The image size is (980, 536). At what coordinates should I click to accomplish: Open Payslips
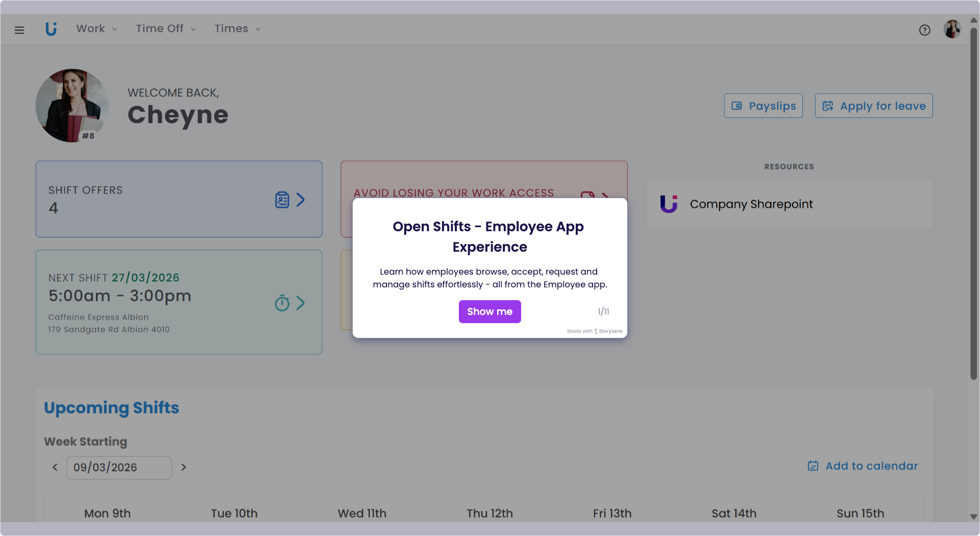pos(763,106)
